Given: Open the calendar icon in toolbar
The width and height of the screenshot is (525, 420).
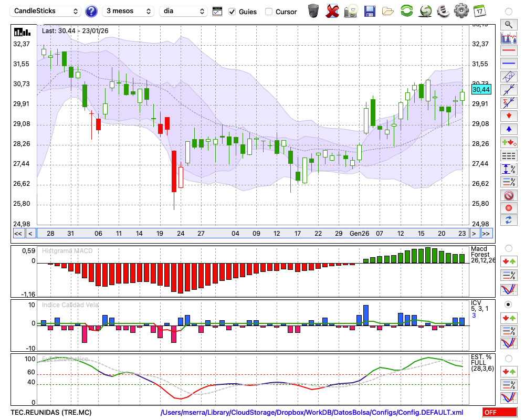Looking at the screenshot, I should (479, 11).
